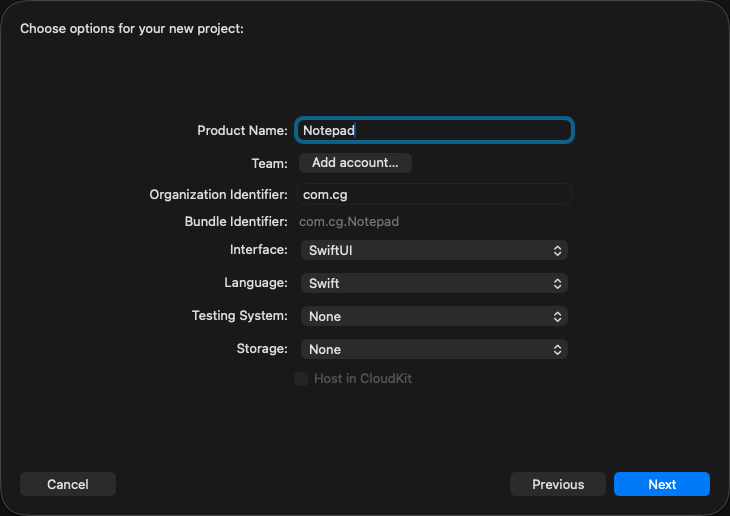Click the Team label
730x516 pixels.
point(269,162)
